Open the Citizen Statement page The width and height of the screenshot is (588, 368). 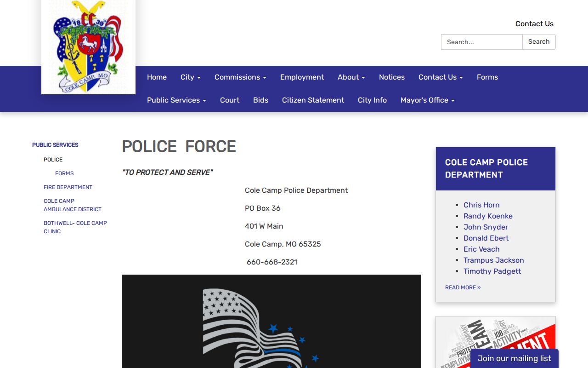[x=313, y=100]
